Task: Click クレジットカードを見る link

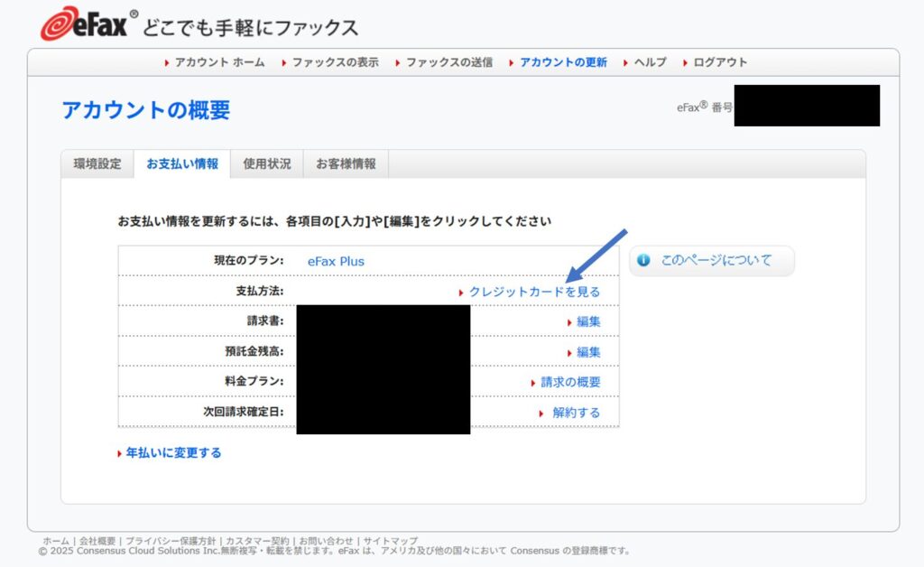Action: click(x=534, y=292)
